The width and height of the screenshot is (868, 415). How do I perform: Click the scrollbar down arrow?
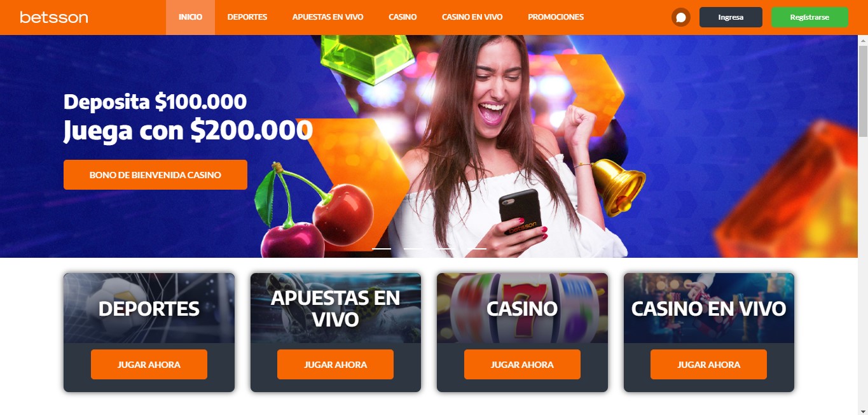click(x=863, y=410)
